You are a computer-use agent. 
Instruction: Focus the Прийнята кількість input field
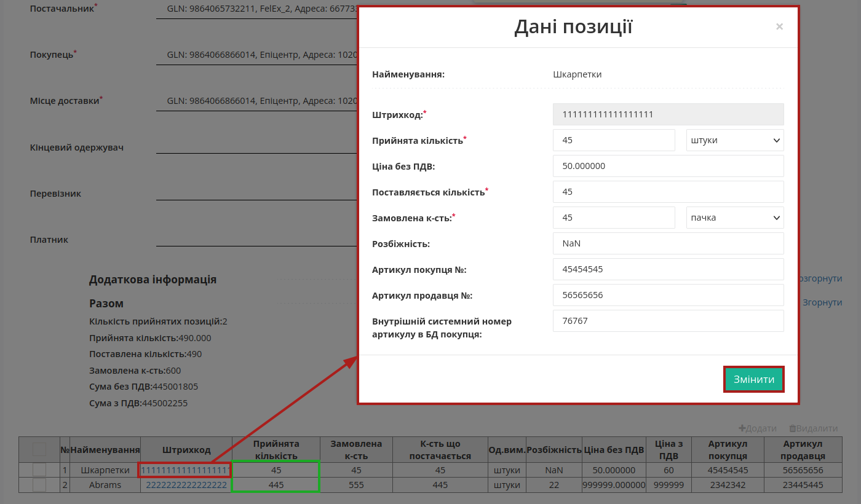[614, 140]
